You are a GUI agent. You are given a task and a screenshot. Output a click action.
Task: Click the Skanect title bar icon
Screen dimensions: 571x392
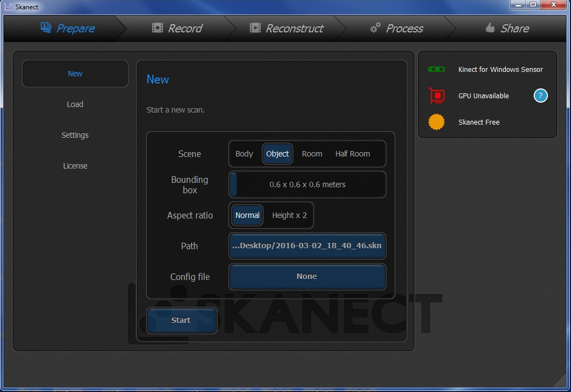coord(8,7)
